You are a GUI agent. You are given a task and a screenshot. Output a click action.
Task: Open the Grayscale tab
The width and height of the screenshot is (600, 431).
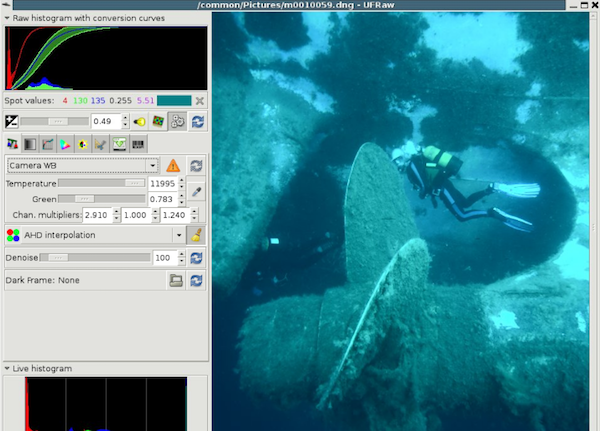30,144
